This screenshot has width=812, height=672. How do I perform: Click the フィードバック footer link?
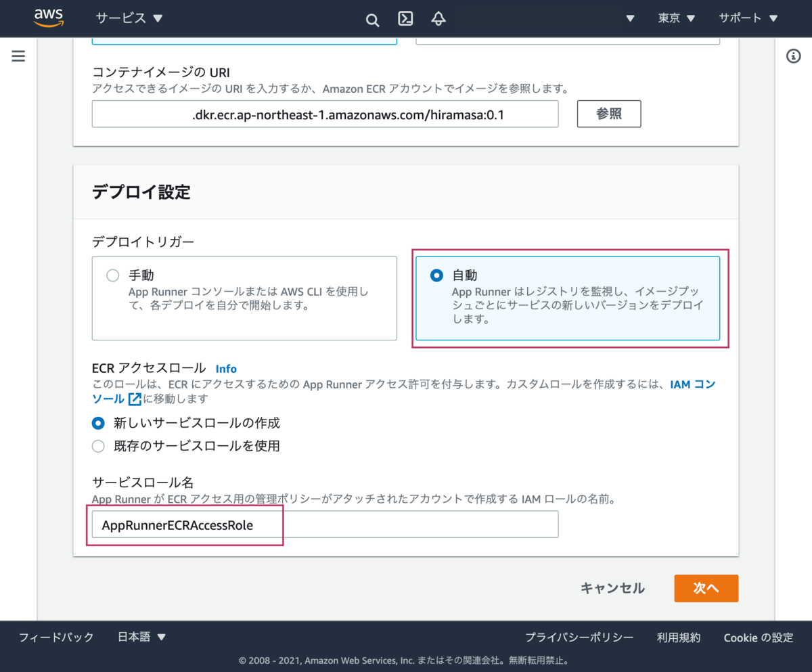56,637
